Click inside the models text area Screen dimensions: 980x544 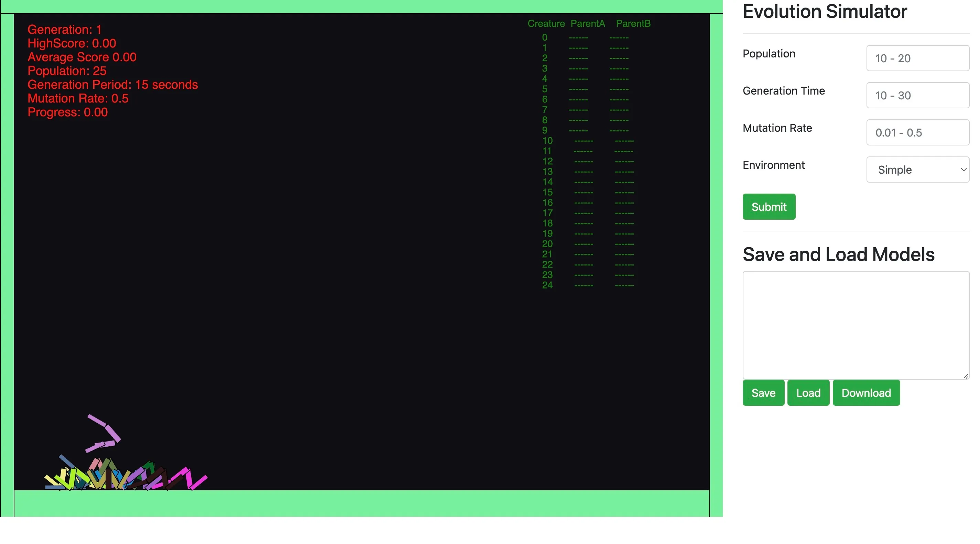[855, 325]
